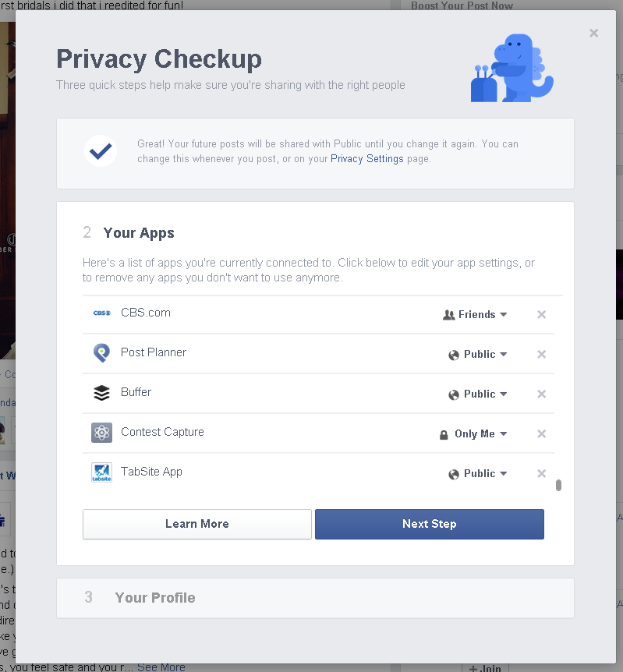This screenshot has height=672, width=623.
Task: Open the Privacy Settings link
Action: 367,159
